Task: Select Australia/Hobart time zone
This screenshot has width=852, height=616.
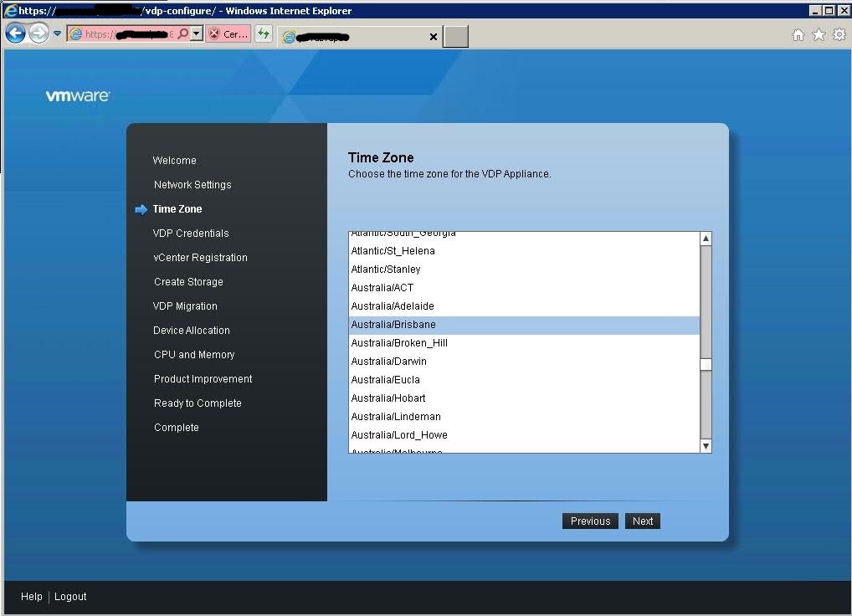Action: pos(524,398)
